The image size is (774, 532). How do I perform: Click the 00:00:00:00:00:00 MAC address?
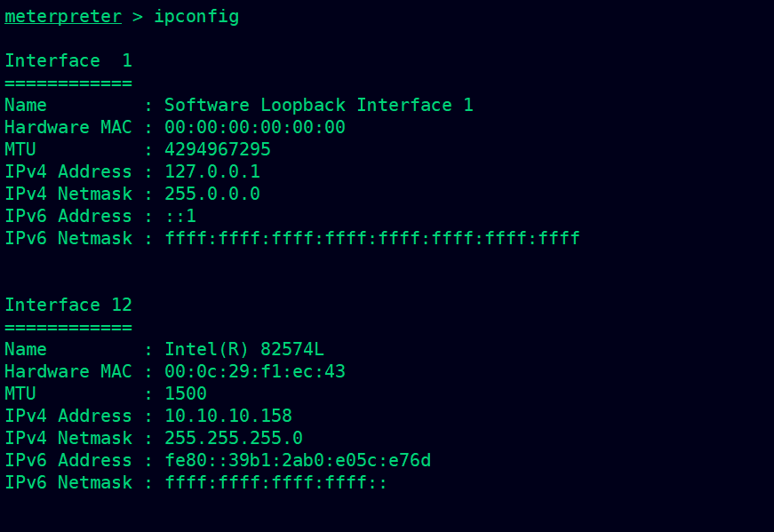(x=255, y=127)
